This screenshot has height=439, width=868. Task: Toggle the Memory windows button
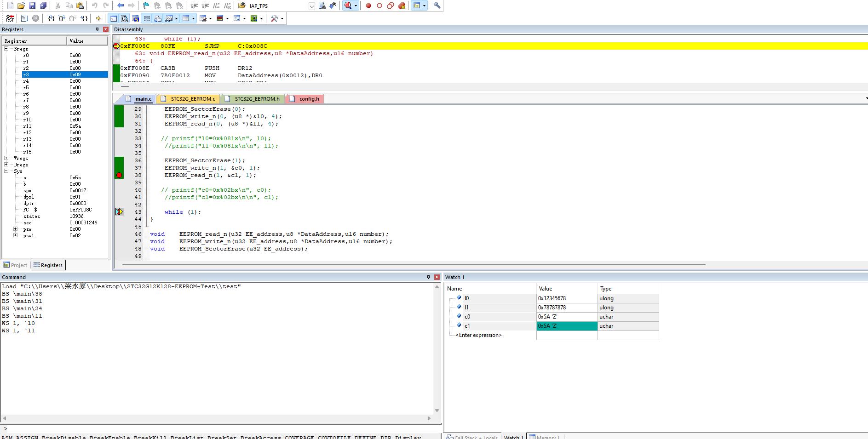[x=186, y=18]
